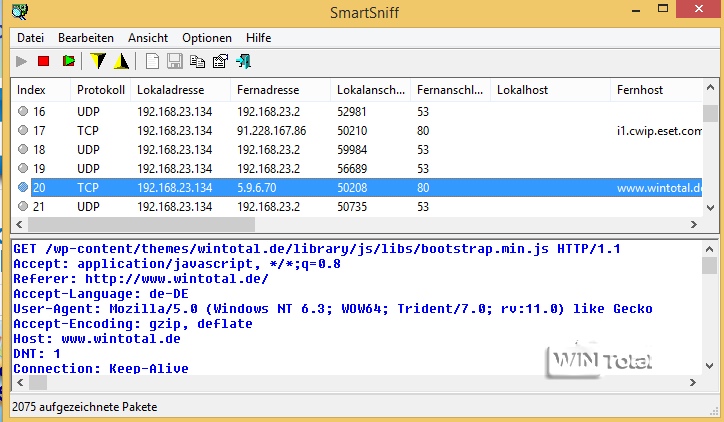This screenshot has height=422, width=724.
Task: Select packet row 17 with address 91.228.167.86
Action: coord(271,131)
